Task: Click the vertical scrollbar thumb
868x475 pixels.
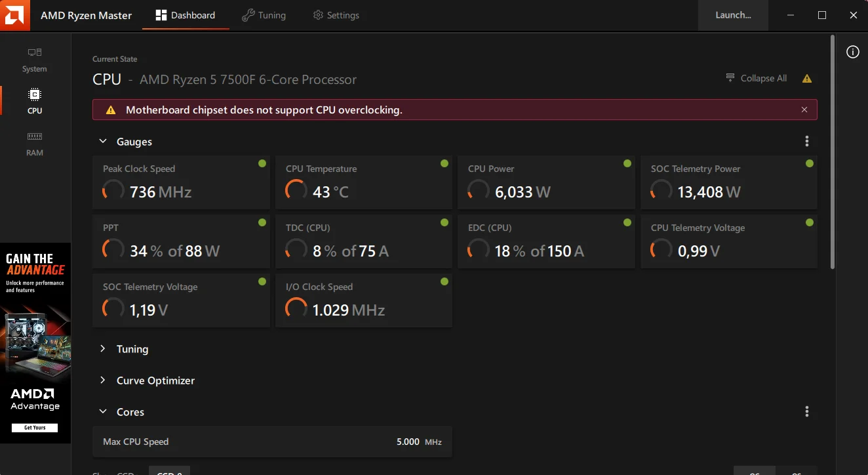Action: [833, 151]
